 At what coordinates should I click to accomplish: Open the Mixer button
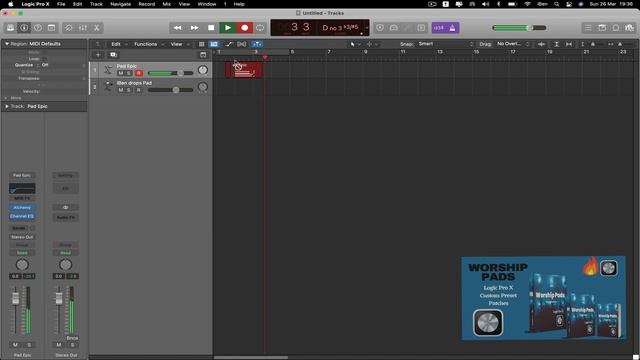[83, 28]
